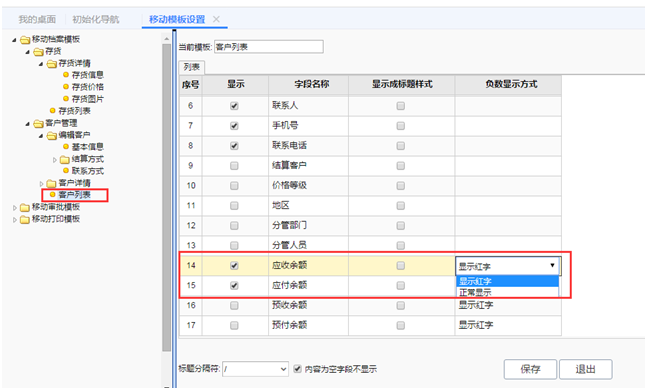Open the 结算方式 folder
647x390 pixels.
click(x=87, y=159)
